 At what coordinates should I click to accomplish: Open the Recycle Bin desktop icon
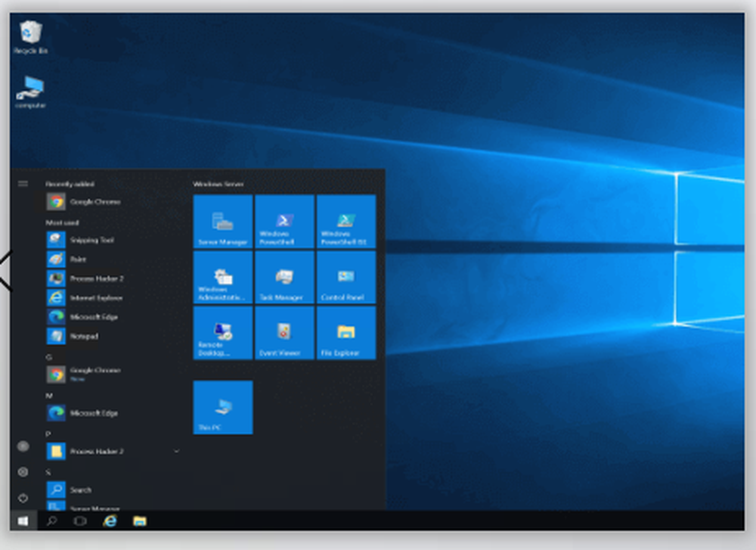tap(30, 36)
